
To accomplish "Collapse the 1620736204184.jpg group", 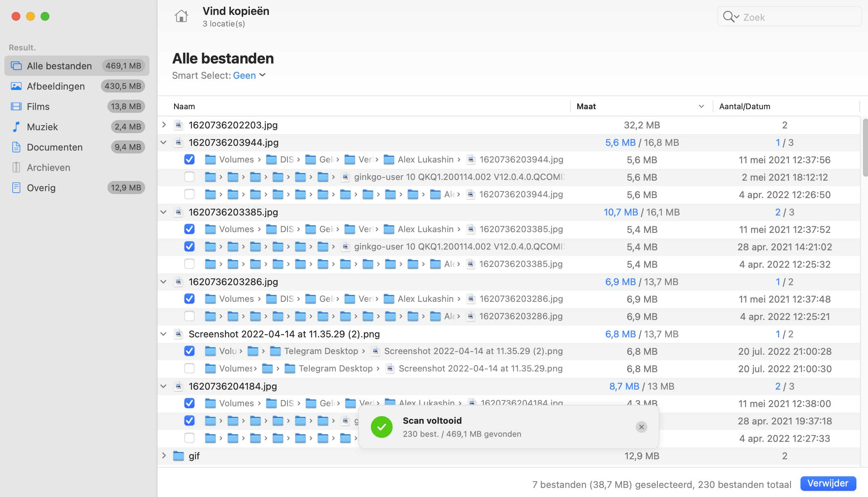I will 164,386.
